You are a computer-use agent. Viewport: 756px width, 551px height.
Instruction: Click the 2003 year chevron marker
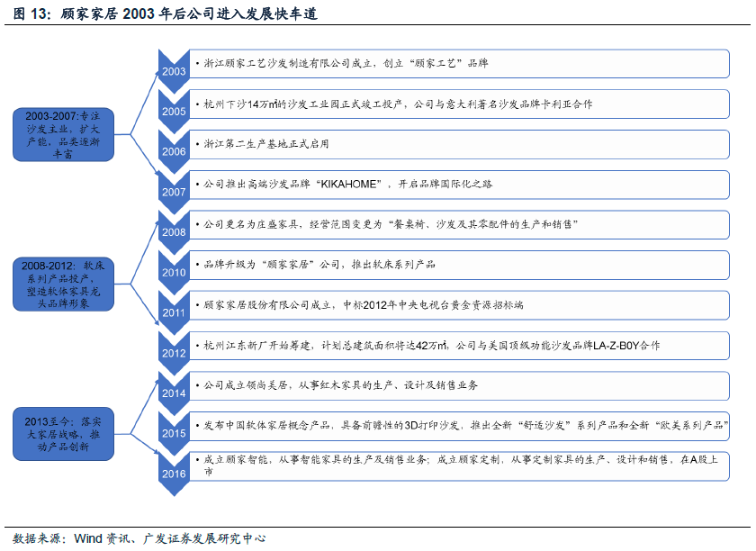(174, 71)
